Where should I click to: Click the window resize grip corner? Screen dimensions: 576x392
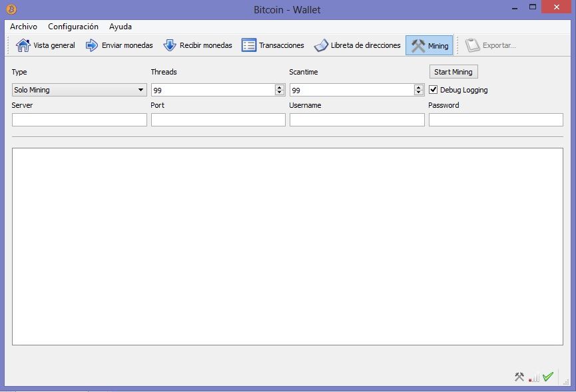[566, 382]
